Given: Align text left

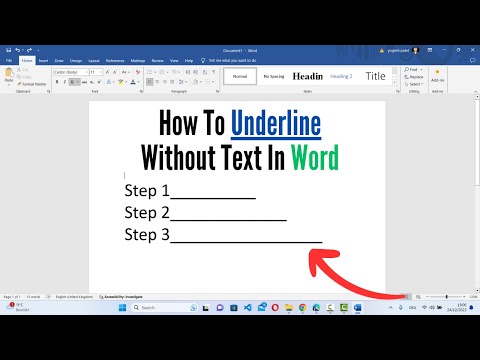Looking at the screenshot, I should 150,82.
